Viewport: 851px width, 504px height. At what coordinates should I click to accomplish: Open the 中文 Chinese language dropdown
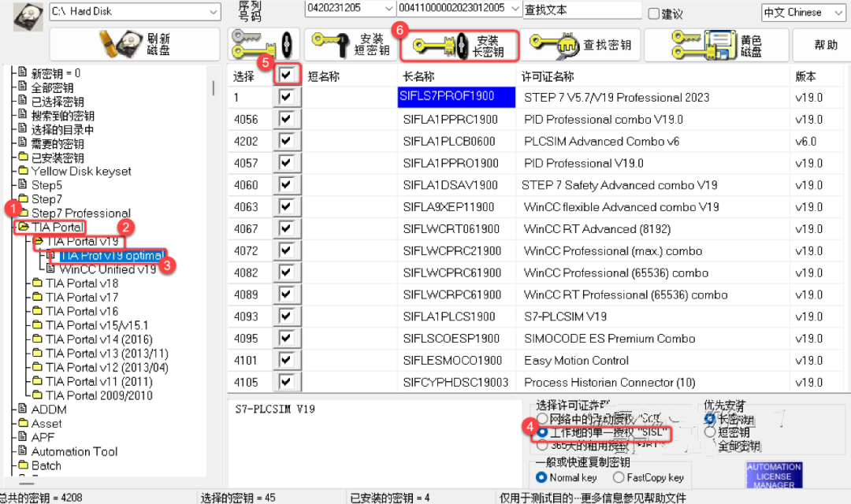838,13
